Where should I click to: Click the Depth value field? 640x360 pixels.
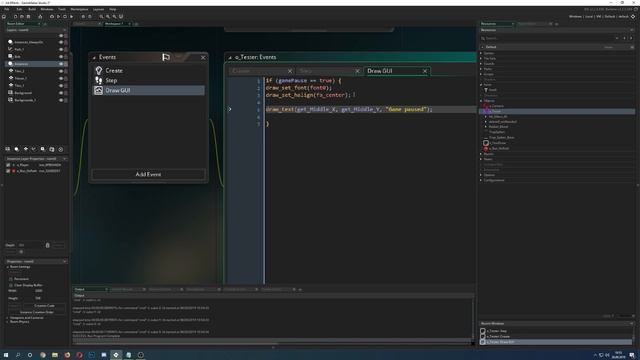30,245
